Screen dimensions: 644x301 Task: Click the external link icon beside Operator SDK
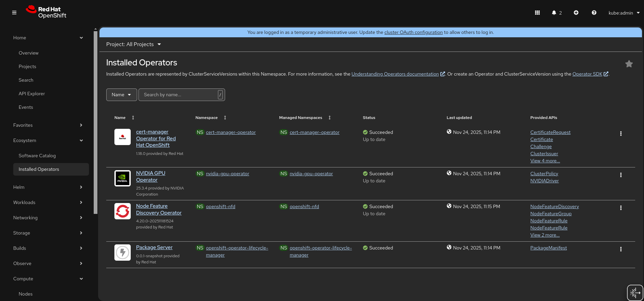606,74
